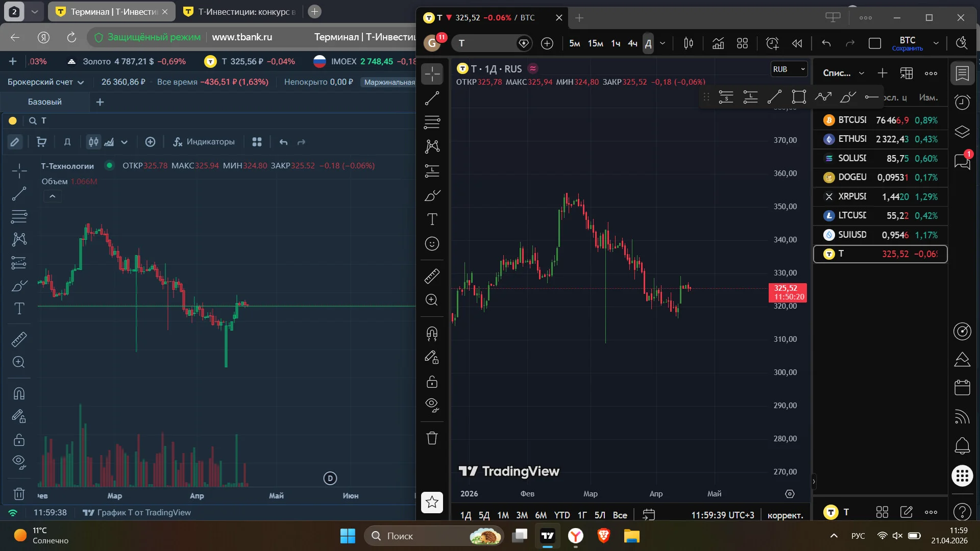Select 1ч timeframe in TradingView toolbar

[x=616, y=43]
